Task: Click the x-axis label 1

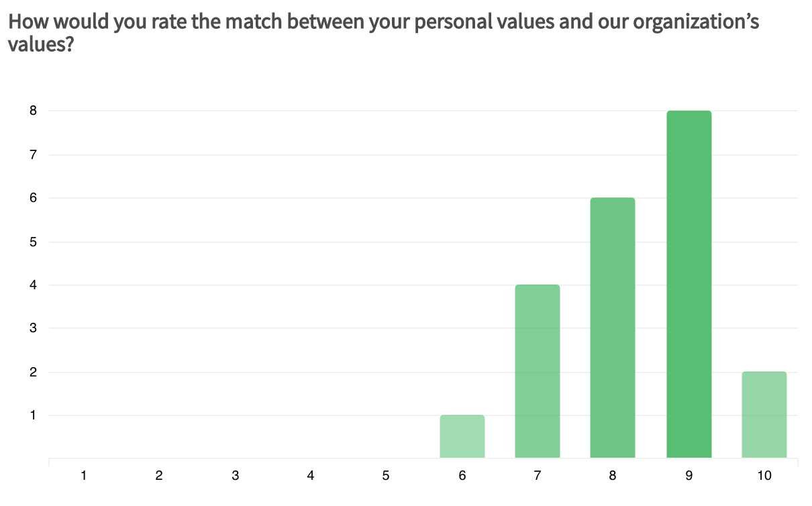Action: tap(83, 476)
